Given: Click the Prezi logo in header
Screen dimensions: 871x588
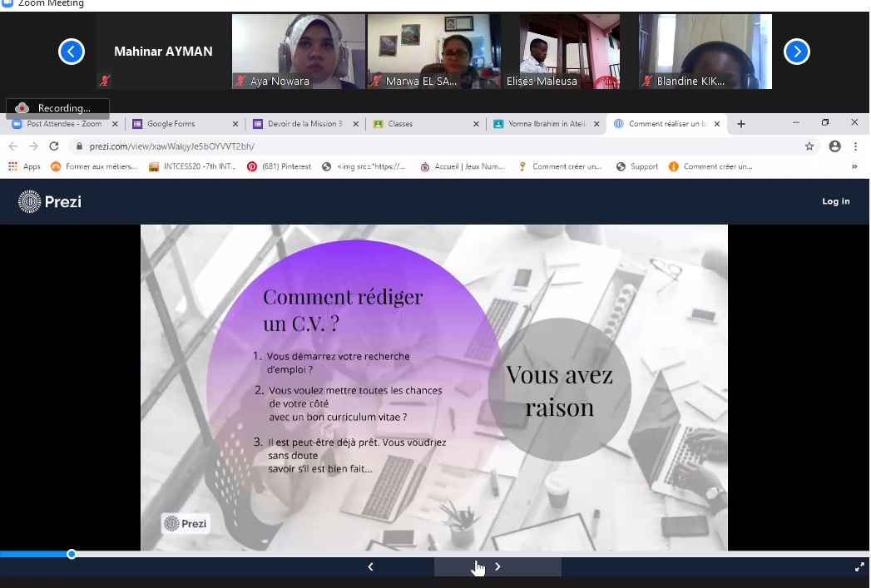Looking at the screenshot, I should coord(50,201).
